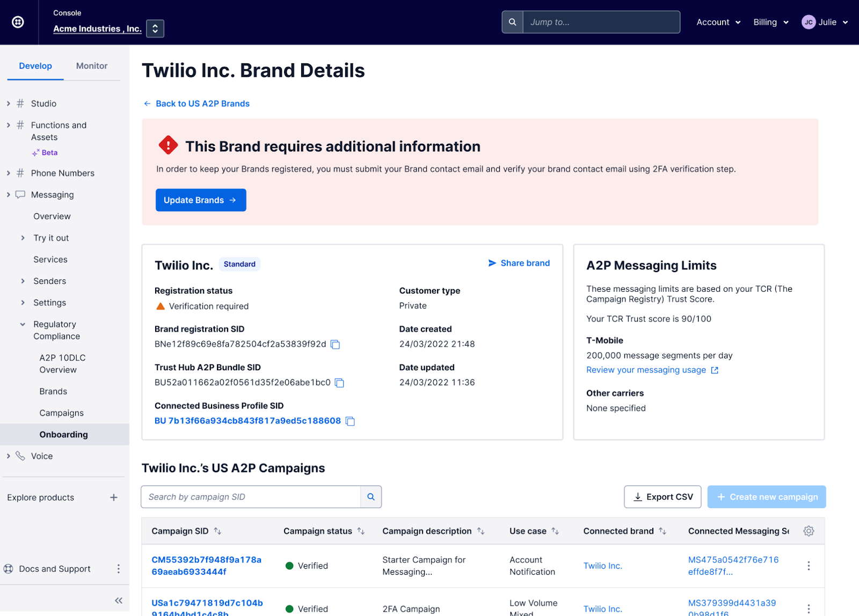Image resolution: width=859 pixels, height=616 pixels.
Task: Click the Update Brands button
Action: click(201, 200)
